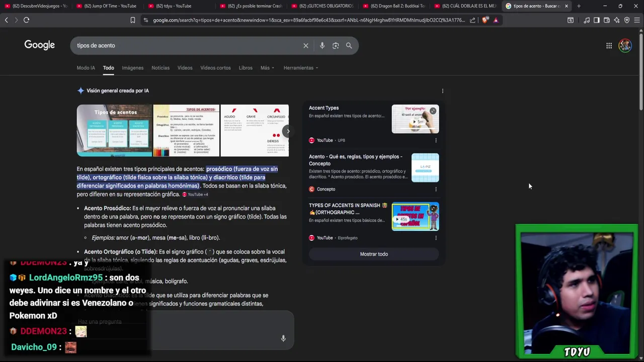Open Leo AI sparkle icon in toolbar
The width and height of the screenshot is (644, 362).
point(617,20)
